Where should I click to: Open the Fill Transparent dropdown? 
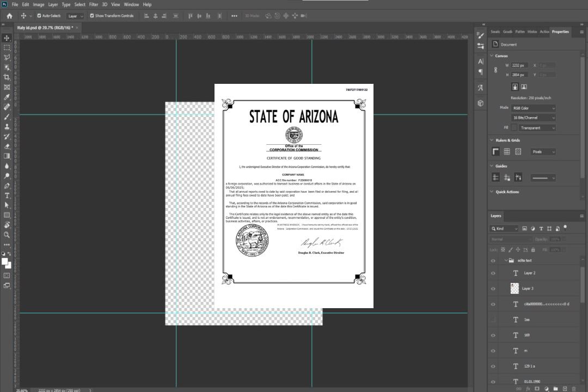[x=537, y=128]
